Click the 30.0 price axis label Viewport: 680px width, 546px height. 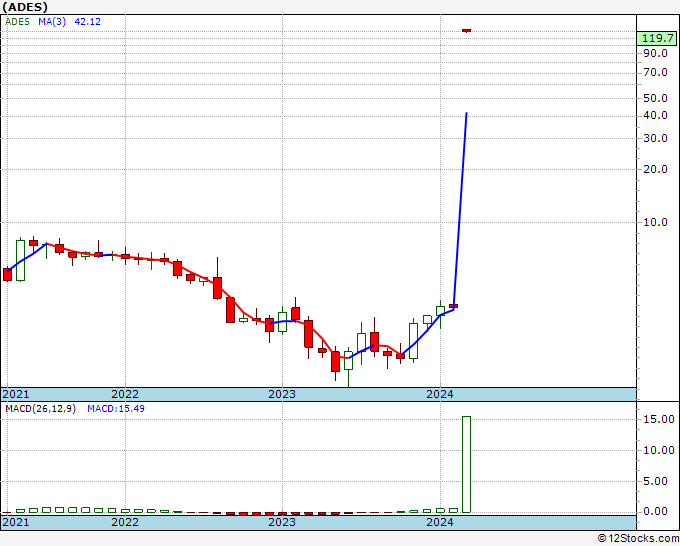[x=655, y=138]
